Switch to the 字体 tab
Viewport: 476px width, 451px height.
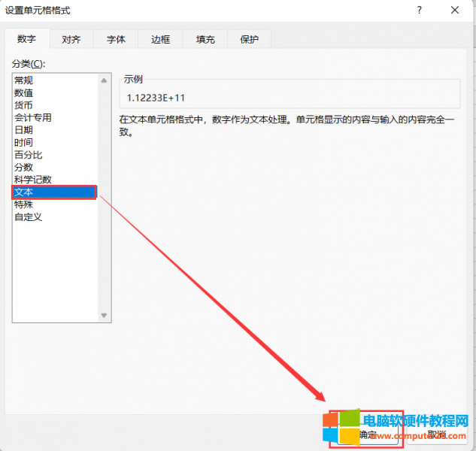coord(116,39)
